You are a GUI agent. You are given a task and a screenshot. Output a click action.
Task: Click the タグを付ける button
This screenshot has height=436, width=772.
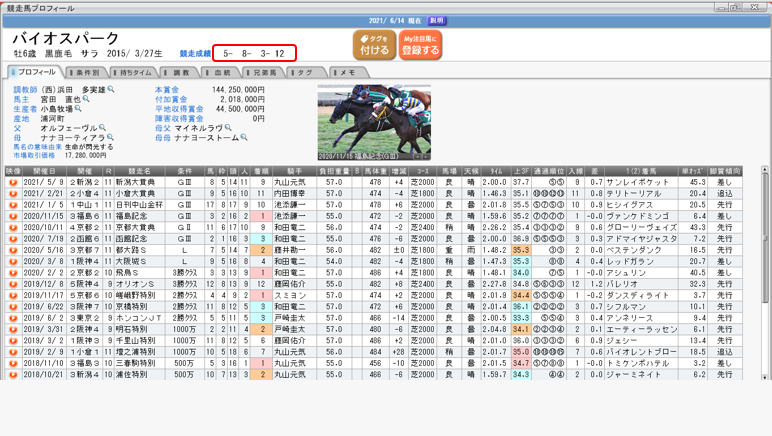coord(374,45)
